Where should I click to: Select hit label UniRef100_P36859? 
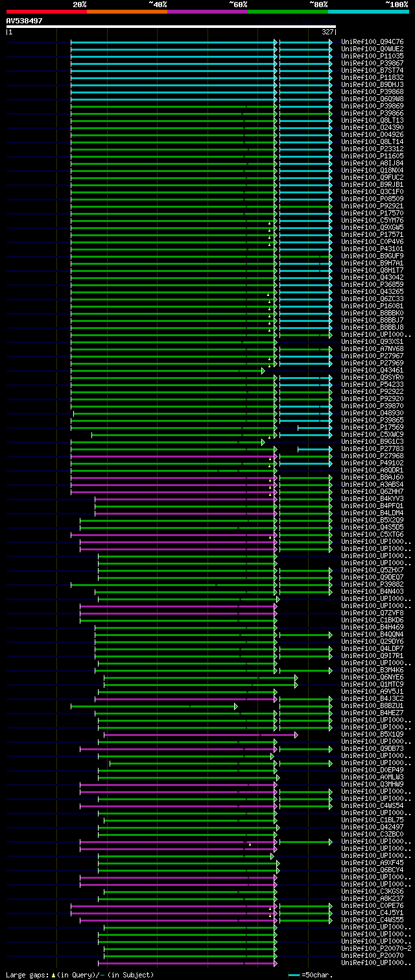(x=372, y=284)
